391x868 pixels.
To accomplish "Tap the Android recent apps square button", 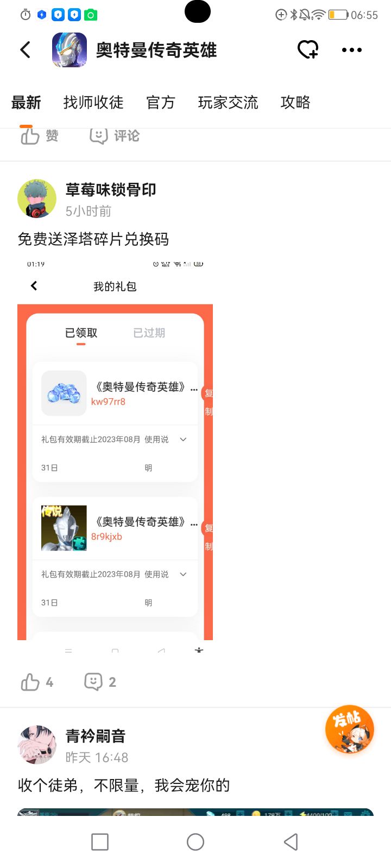I will click(x=100, y=842).
